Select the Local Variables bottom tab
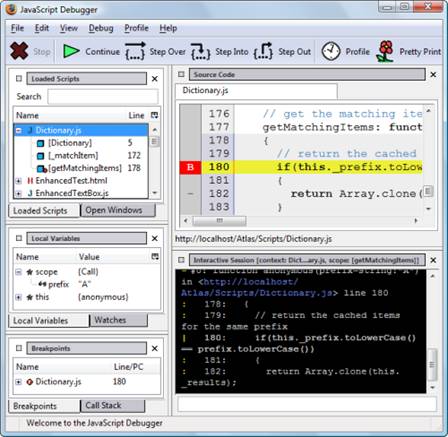 click(x=49, y=321)
